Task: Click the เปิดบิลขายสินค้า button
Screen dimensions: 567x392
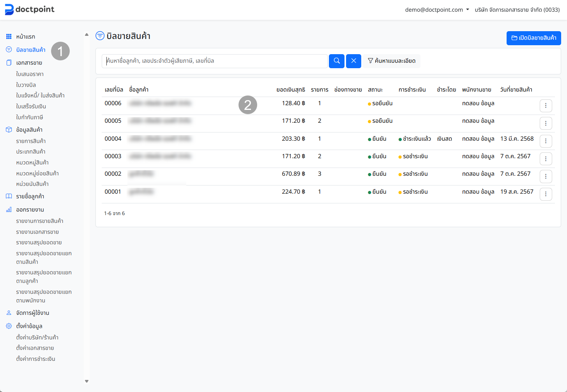Action: (533, 38)
